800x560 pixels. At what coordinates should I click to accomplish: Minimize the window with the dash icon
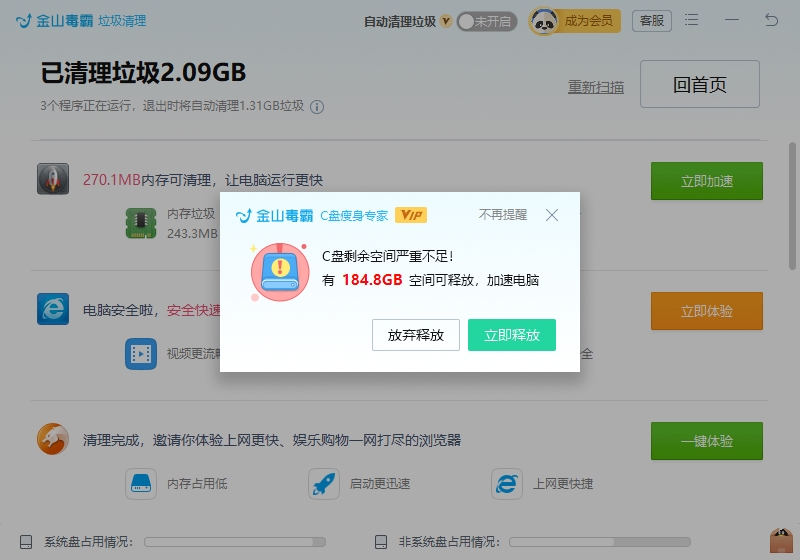pos(732,20)
